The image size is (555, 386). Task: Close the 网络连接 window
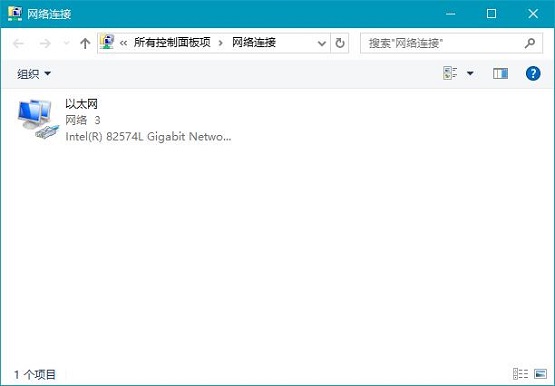point(533,14)
